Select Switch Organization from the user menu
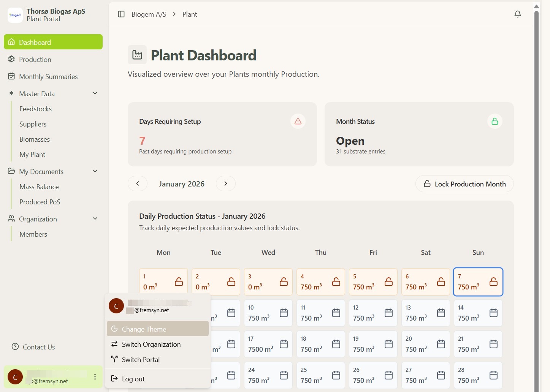The height and width of the screenshot is (392, 550). point(151,345)
